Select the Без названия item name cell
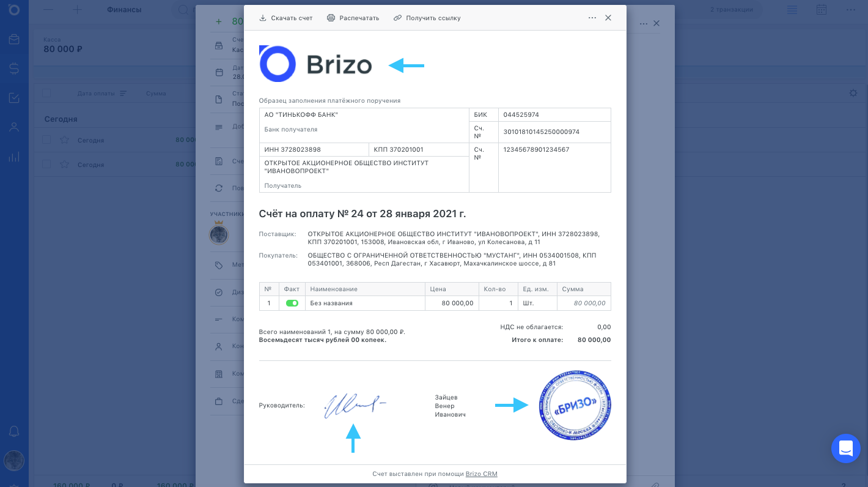The width and height of the screenshot is (868, 487). tap(366, 303)
